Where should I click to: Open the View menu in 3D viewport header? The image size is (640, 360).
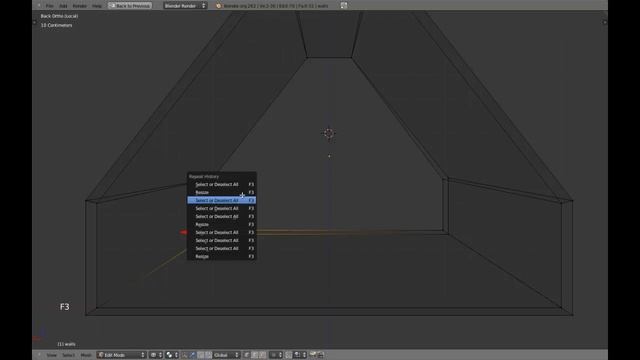[51, 355]
